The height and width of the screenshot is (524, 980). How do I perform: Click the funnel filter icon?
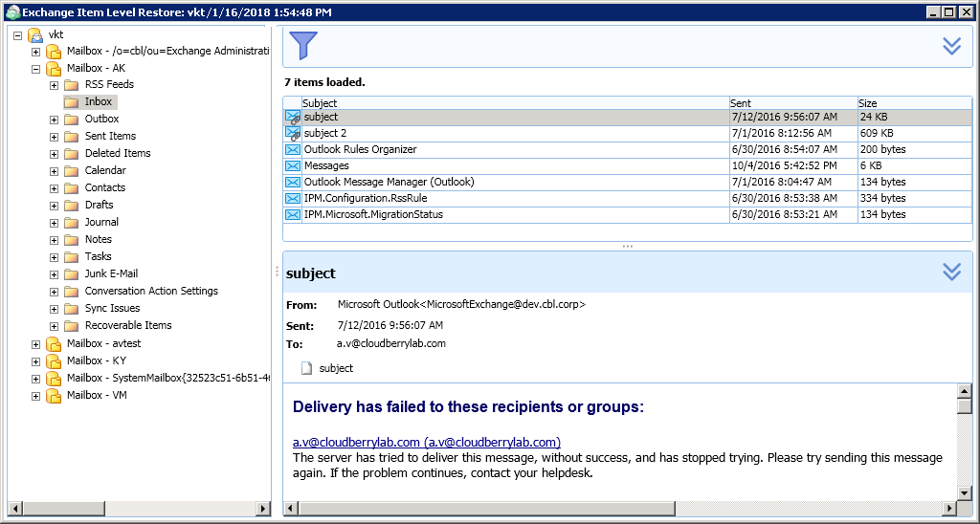tap(302, 45)
